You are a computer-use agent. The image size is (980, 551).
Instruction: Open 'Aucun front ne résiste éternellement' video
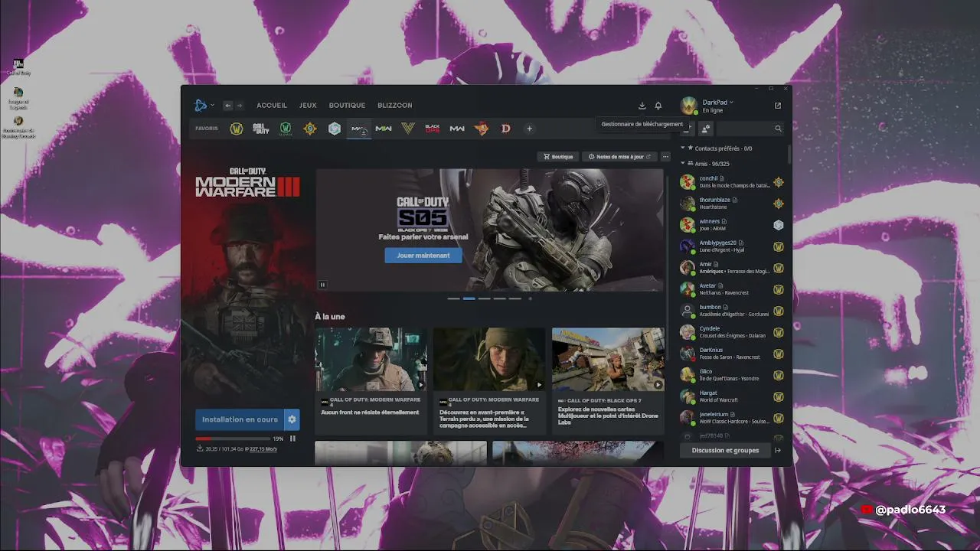tap(371, 380)
